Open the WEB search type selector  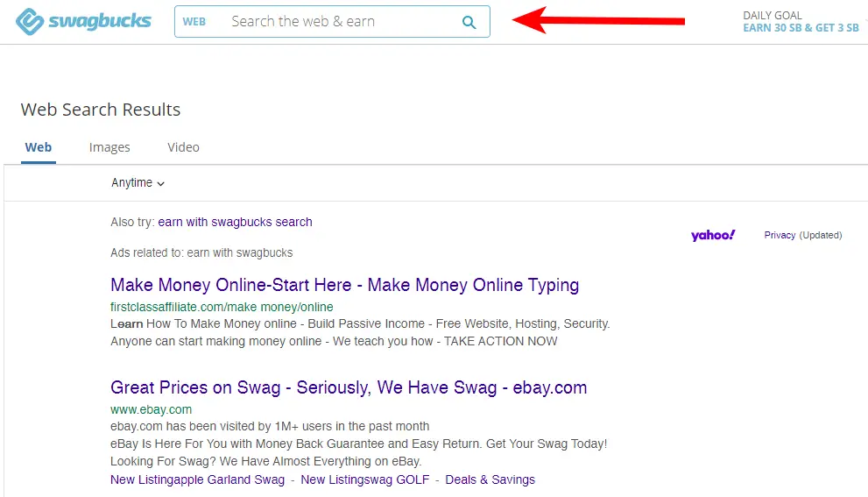[x=194, y=22]
